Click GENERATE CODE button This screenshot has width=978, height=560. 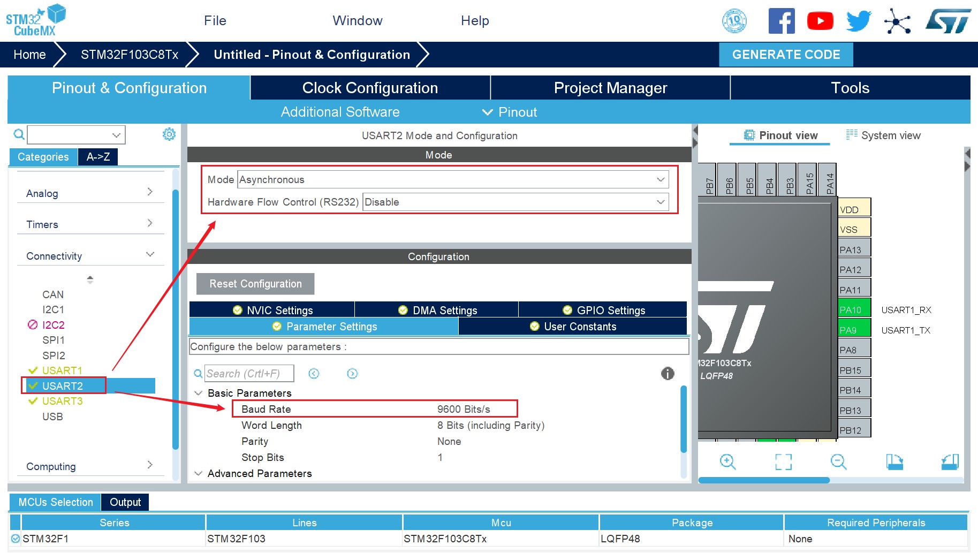click(786, 55)
